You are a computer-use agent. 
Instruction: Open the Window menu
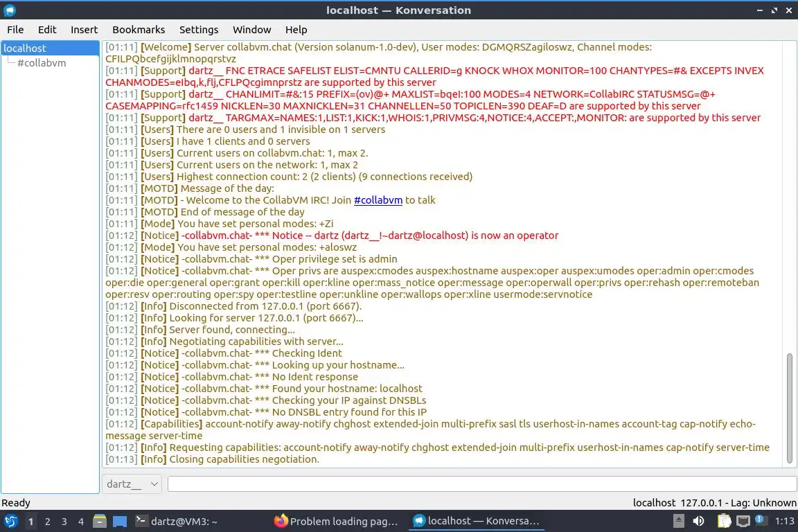[x=252, y=30]
